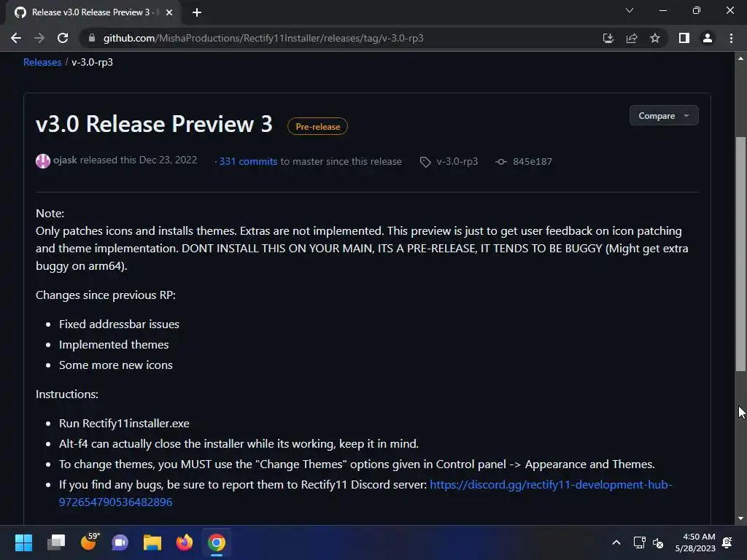Show hidden system tray icons
747x560 pixels.
(x=616, y=542)
